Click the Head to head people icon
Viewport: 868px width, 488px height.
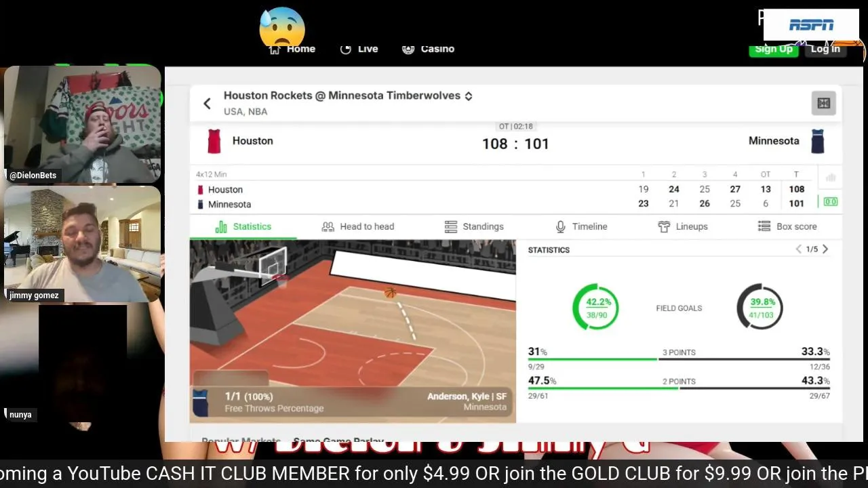pyautogui.click(x=328, y=226)
